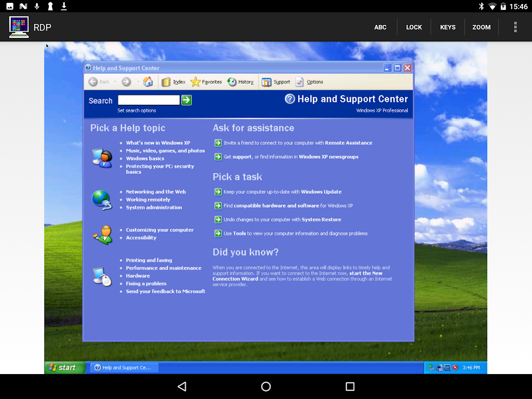This screenshot has width=532, height=399.
Task: Click the taskbar clock showing 3:46 PM
Action: click(x=471, y=368)
